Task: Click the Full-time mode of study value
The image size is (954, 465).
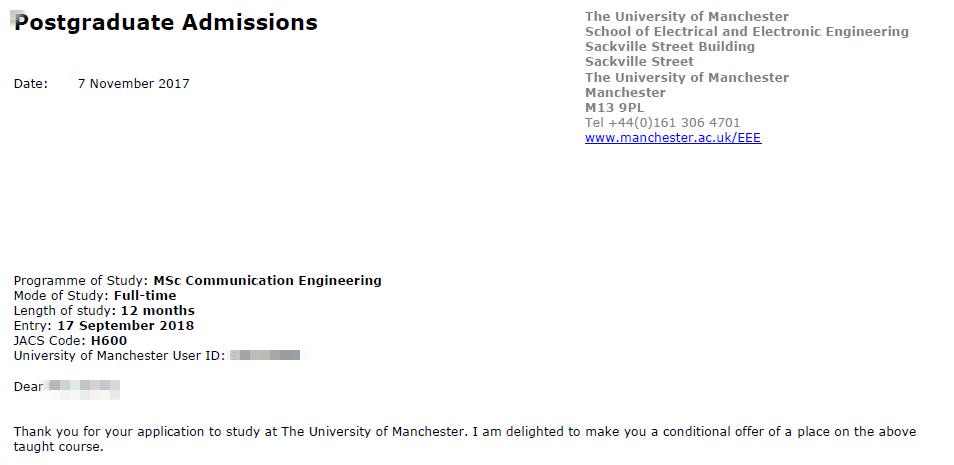Action: [x=145, y=296]
